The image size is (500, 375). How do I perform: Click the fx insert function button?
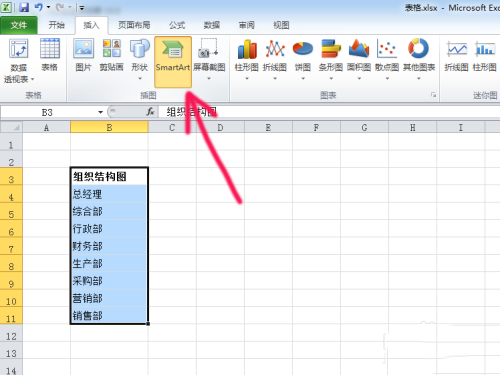[x=150, y=112]
